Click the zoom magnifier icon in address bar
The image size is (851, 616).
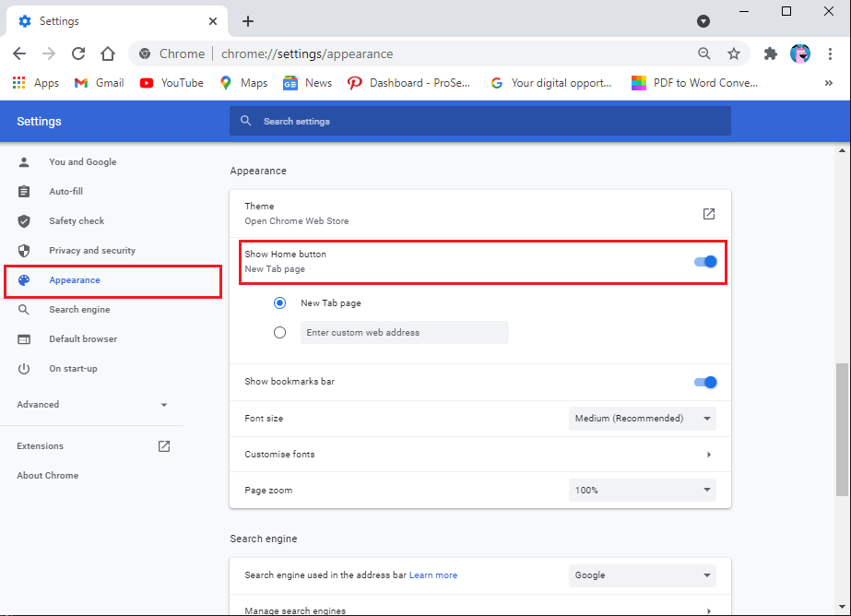coord(703,53)
